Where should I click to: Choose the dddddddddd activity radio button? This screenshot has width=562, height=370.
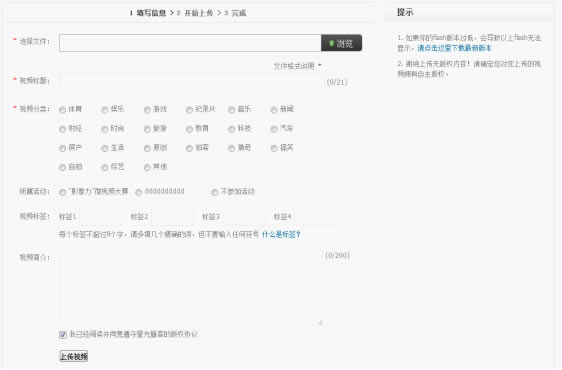point(139,193)
